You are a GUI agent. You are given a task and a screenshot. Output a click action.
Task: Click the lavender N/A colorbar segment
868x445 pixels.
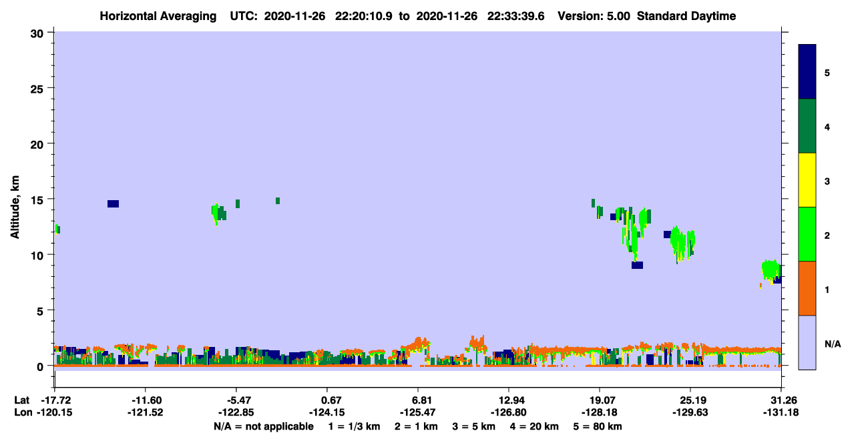tap(807, 342)
